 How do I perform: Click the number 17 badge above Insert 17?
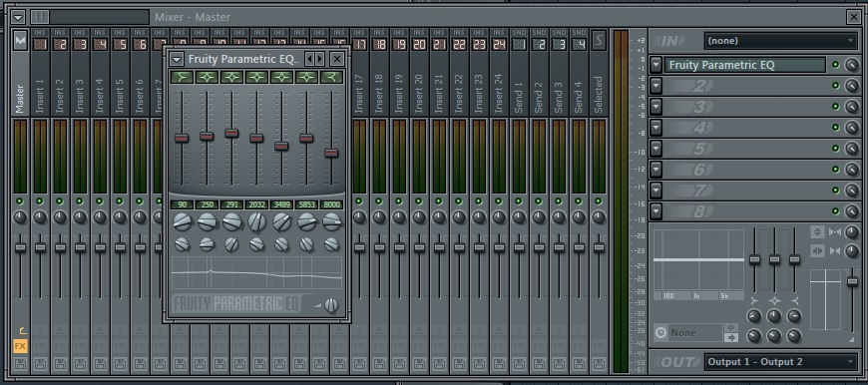pyautogui.click(x=359, y=45)
